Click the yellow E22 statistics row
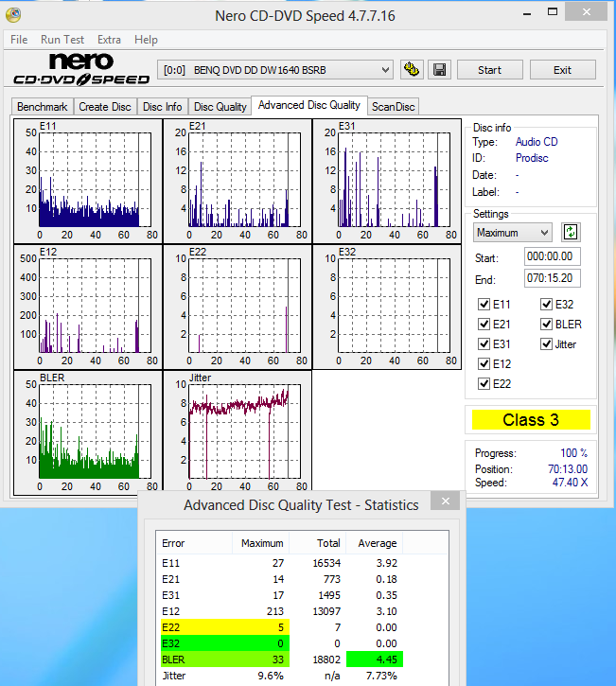This screenshot has height=686, width=616. (x=225, y=627)
